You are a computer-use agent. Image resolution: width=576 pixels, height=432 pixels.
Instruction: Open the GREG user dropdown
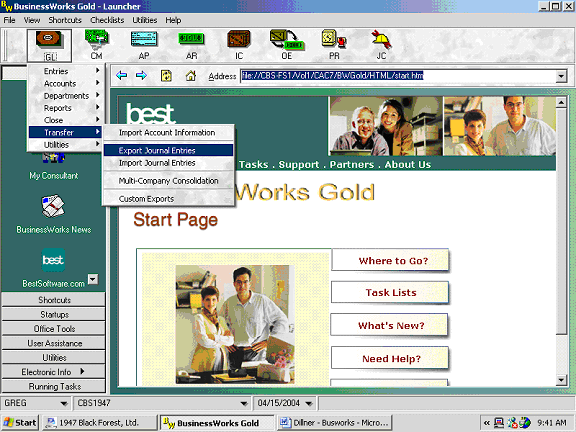click(64, 403)
